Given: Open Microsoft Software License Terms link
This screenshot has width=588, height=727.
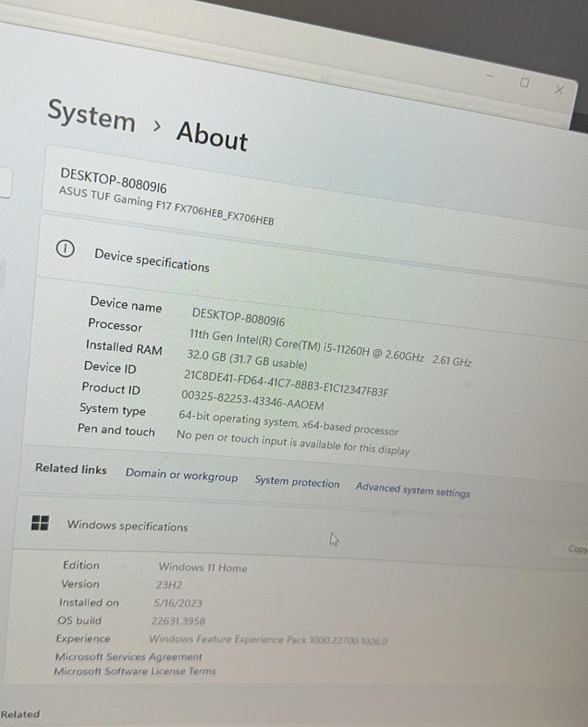Looking at the screenshot, I should tap(134, 671).
